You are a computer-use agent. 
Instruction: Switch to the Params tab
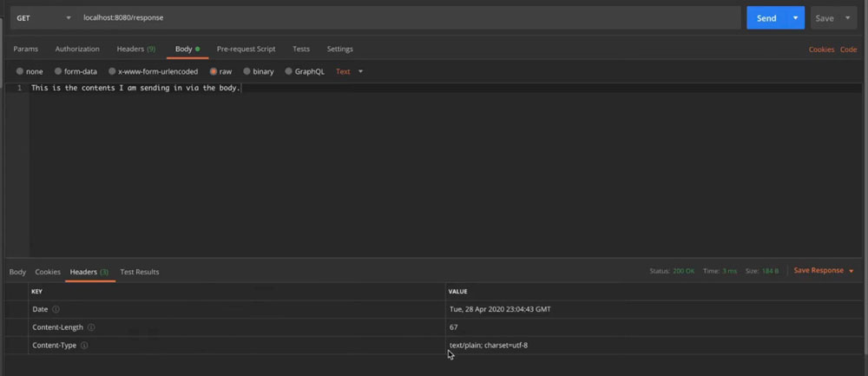point(25,49)
